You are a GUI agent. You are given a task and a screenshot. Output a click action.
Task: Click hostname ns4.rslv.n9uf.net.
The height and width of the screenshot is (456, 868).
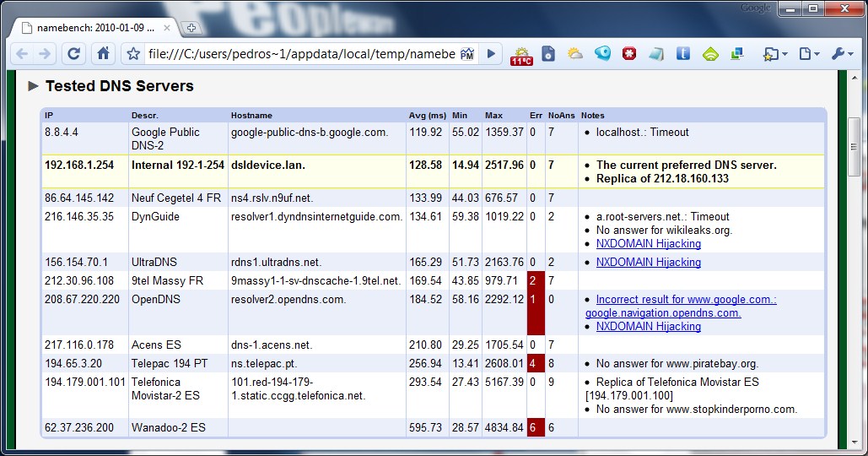[273, 198]
